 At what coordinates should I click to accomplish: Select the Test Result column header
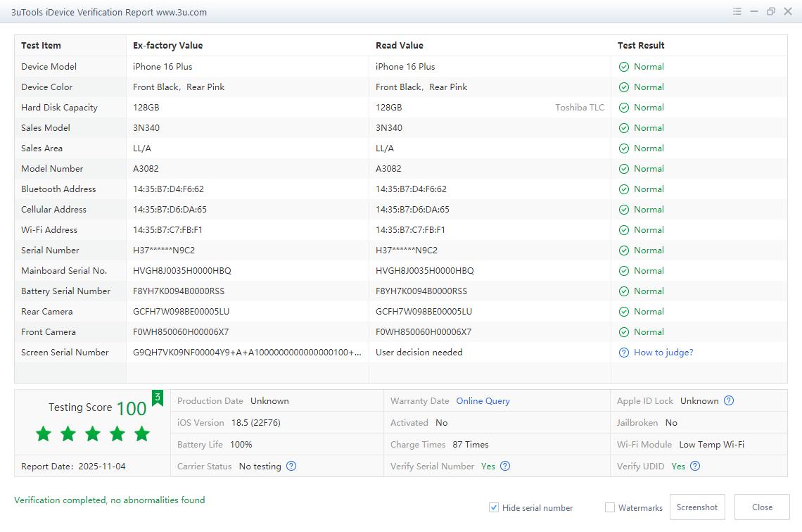641,45
